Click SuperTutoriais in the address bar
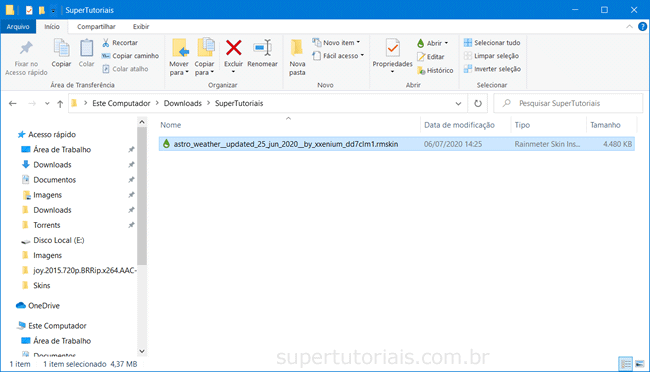 pyautogui.click(x=239, y=103)
